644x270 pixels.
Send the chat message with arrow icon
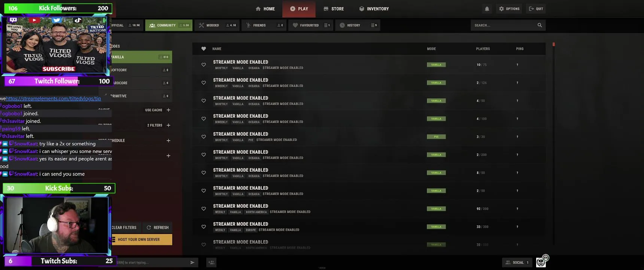(x=192, y=262)
